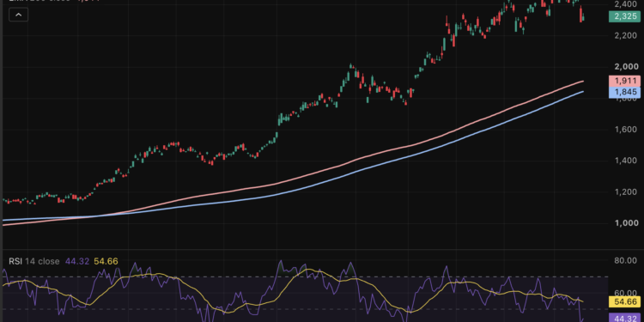The width and height of the screenshot is (644, 322).
Task: Select the RSI 14 close indicator title
Action: (34, 261)
